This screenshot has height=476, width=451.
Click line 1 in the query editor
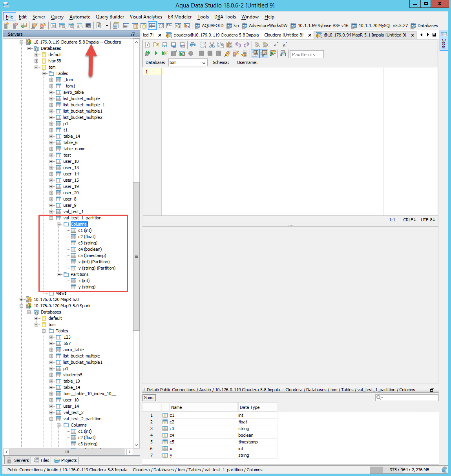coord(272,72)
